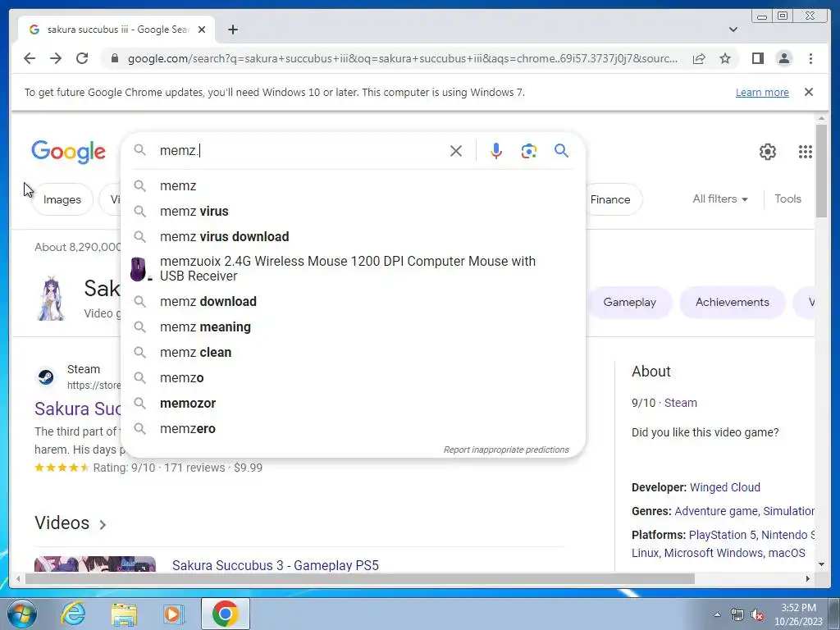The height and width of the screenshot is (630, 840).
Task: Choose 'memz virus download' suggestion
Action: pos(353,236)
